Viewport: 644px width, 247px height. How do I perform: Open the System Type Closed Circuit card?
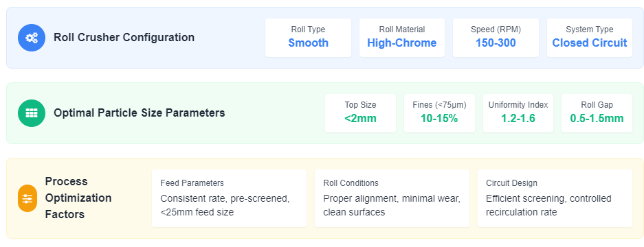(590, 38)
